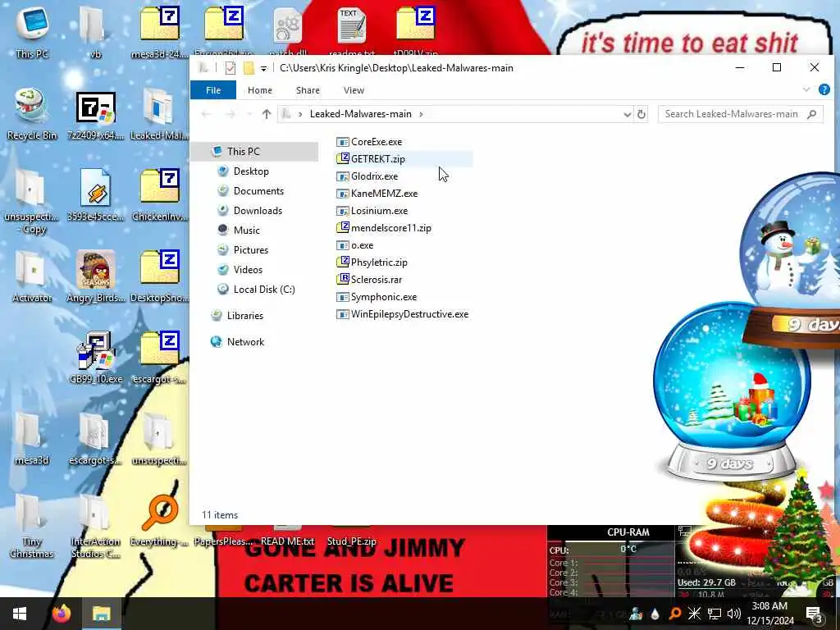The image size is (840, 630).
Task: Expand the address bar history dropdown
Action: [x=628, y=114]
